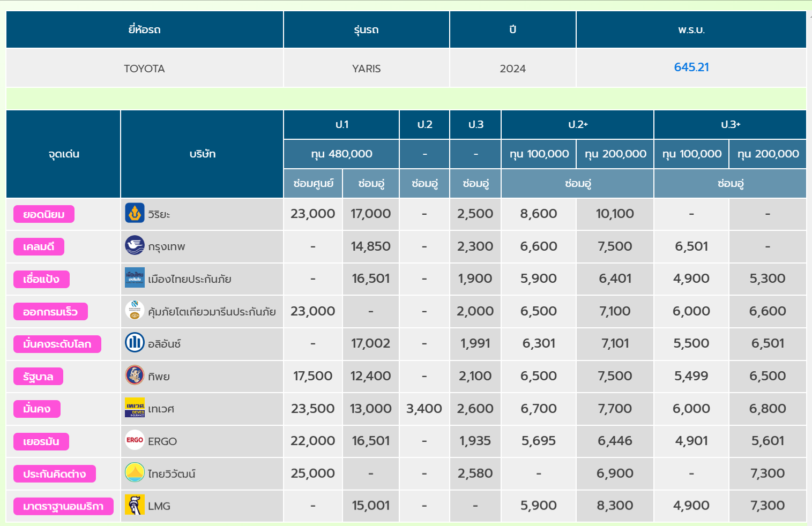Click the Allianz (อลิอันซ์) logo
Viewport: 812px width, 526px height.
point(135,342)
